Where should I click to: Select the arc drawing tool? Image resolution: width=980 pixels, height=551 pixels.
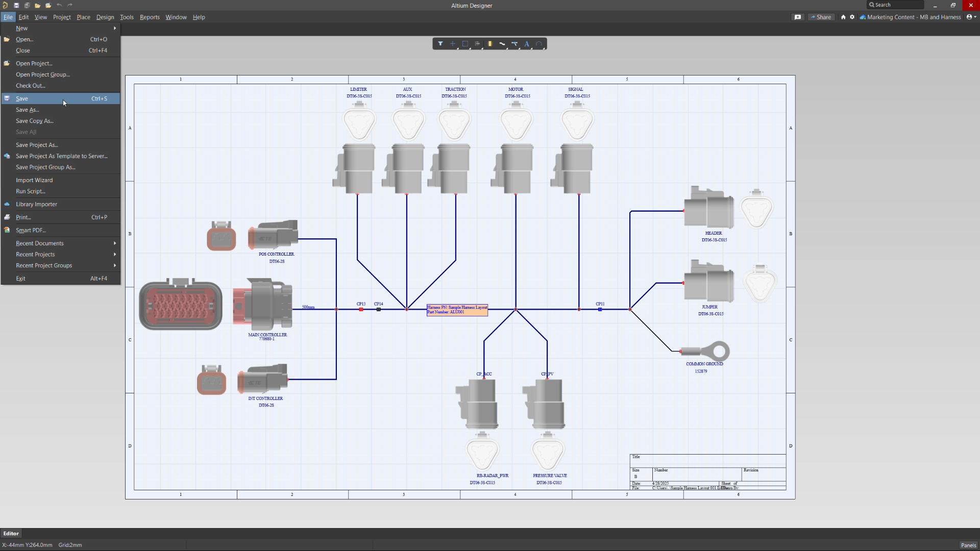click(x=540, y=44)
